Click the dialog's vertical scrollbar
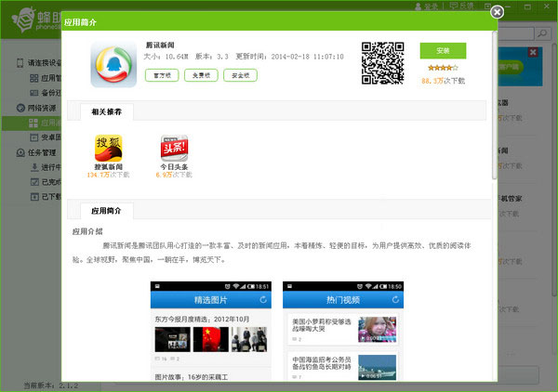 pos(495,106)
